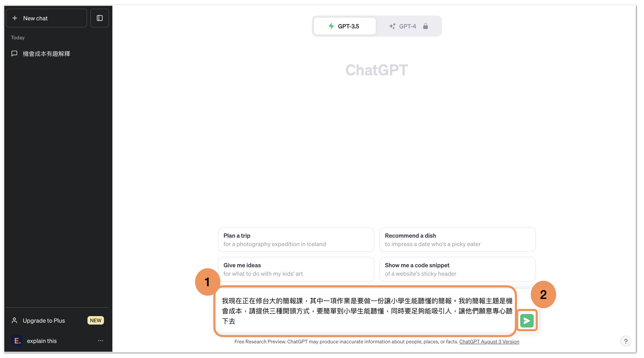Select the Plan a trip suggestion
This screenshot has width=644, height=358.
pyautogui.click(x=296, y=239)
